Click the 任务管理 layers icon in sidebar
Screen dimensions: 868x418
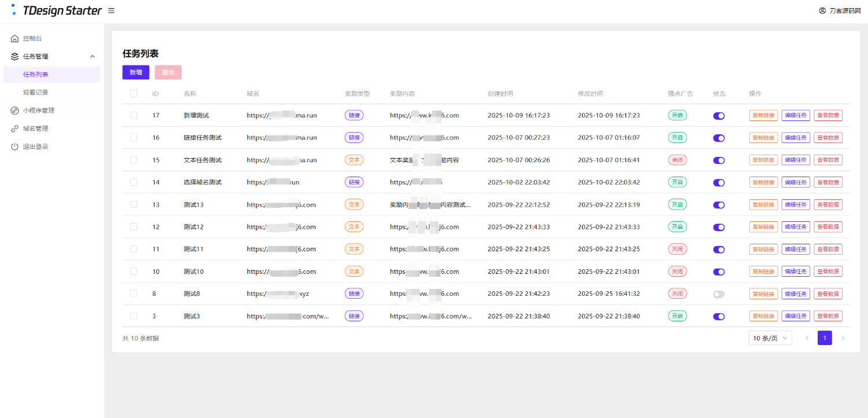15,57
